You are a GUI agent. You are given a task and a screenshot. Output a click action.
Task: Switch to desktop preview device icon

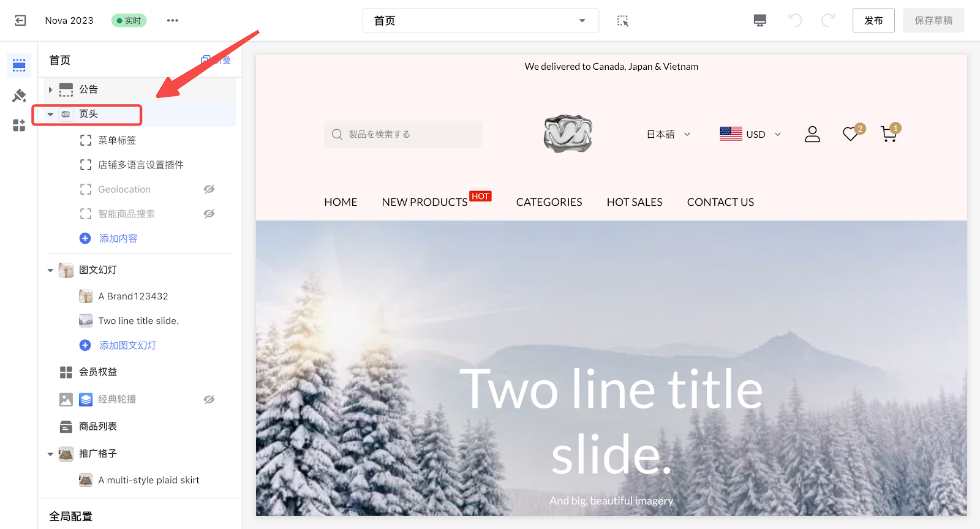tap(760, 20)
